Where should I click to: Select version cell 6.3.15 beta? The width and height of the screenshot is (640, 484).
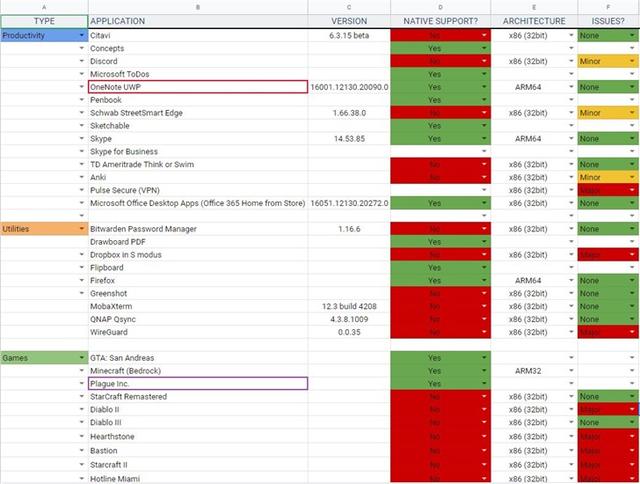click(349, 36)
